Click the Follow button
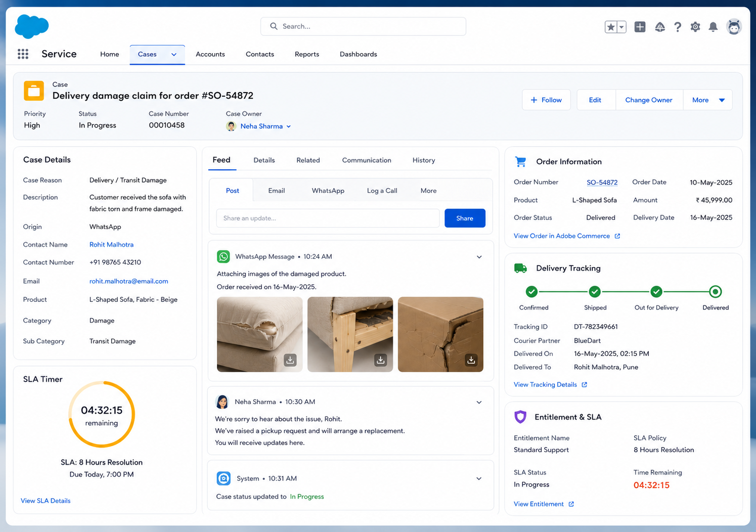This screenshot has width=756, height=532. point(546,100)
